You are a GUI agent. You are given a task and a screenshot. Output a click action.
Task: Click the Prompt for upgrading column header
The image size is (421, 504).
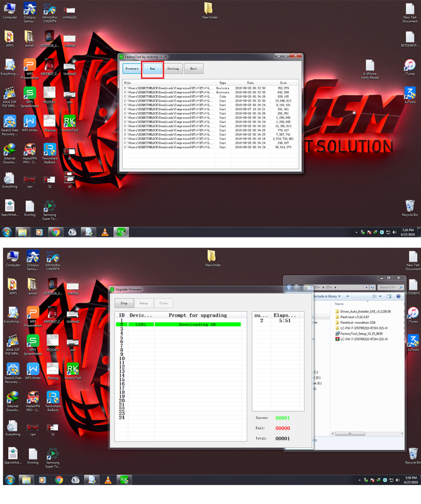tap(198, 315)
